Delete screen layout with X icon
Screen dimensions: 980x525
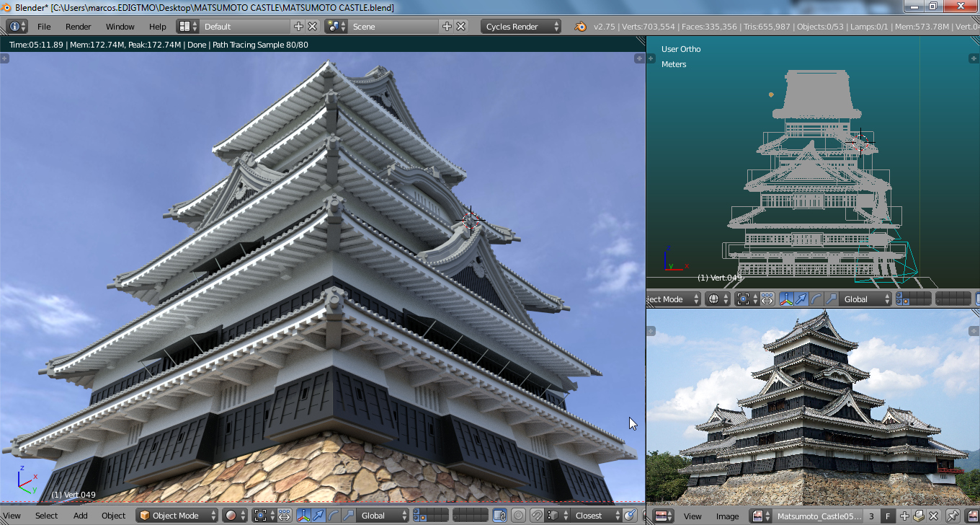313,27
